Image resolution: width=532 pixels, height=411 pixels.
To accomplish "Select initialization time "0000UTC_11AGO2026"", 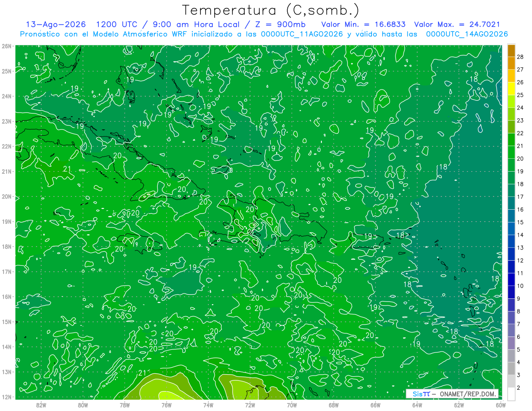I will 302,34.
